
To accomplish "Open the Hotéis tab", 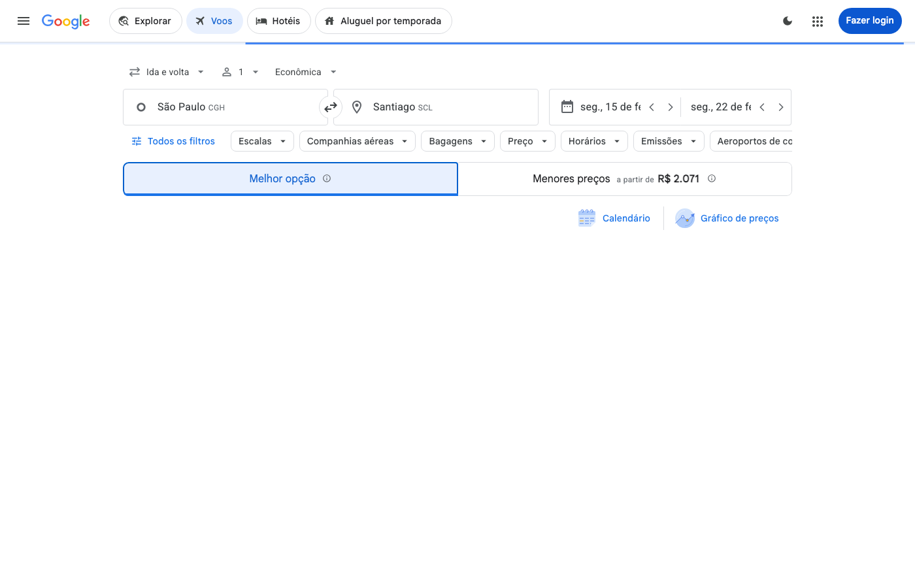I will [278, 21].
